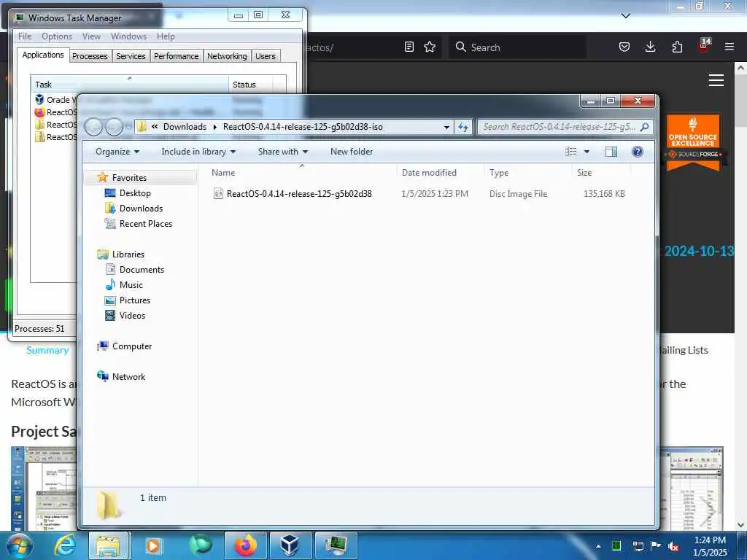Select Oracle task row in Task Manager
The height and width of the screenshot is (560, 747).
(x=55, y=99)
